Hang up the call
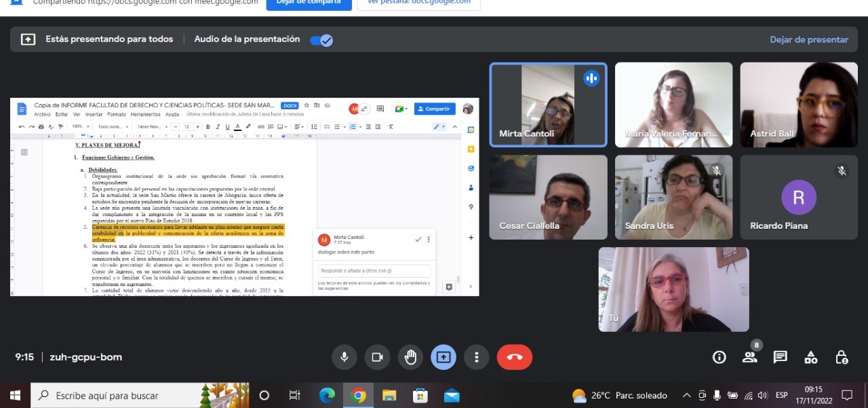The width and height of the screenshot is (868, 408). point(514,357)
